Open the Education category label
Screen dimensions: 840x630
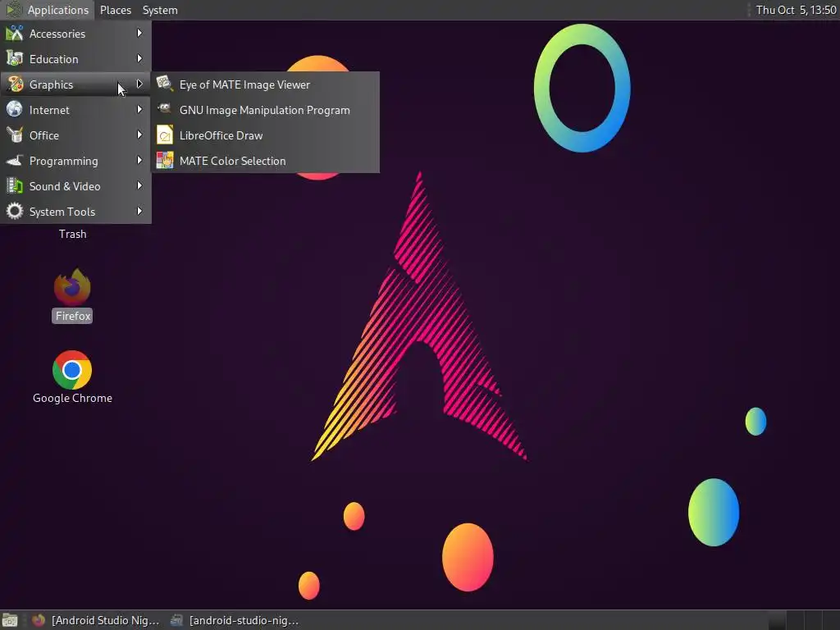click(x=53, y=59)
